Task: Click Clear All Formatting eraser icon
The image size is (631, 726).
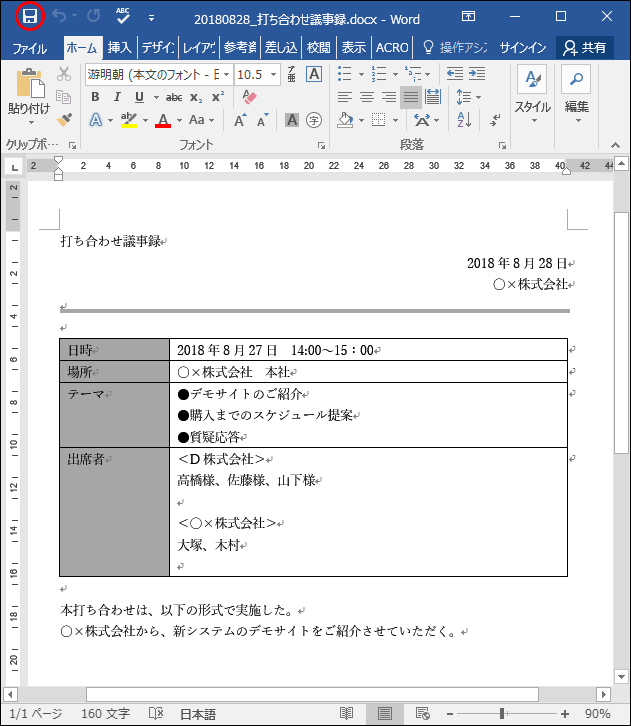Action: pos(249,97)
